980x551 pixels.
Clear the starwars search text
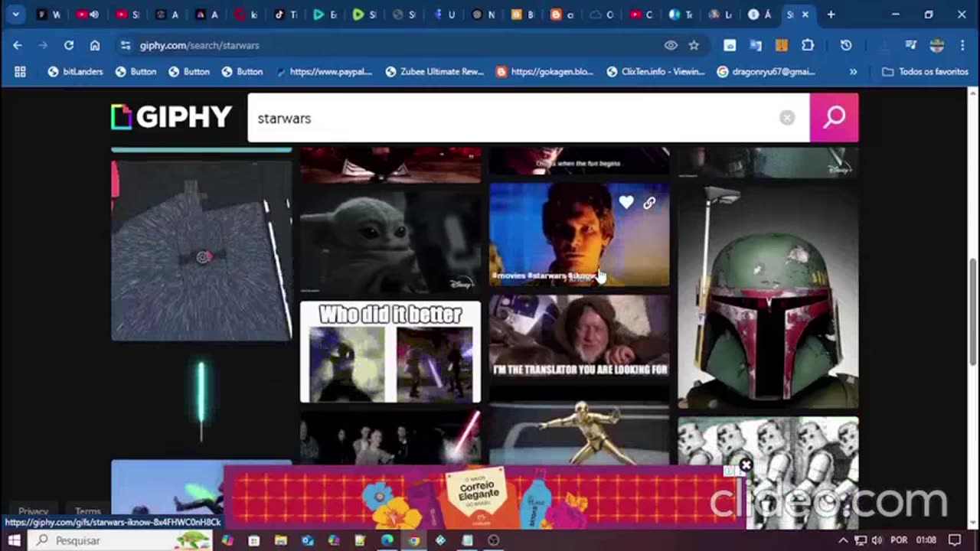click(787, 118)
